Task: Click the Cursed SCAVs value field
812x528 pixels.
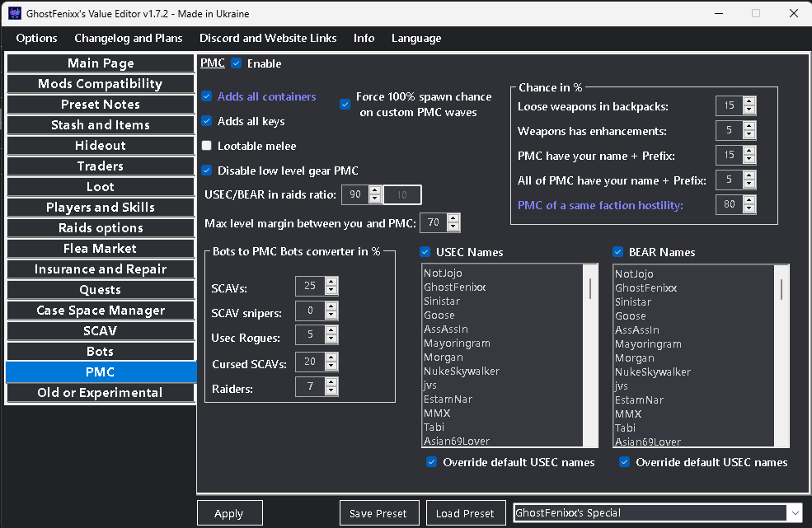Action: 310,362
